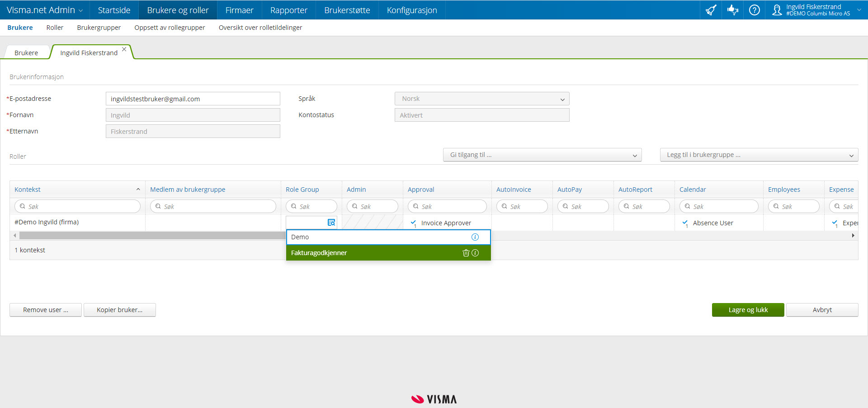The image size is (868, 408).
Task: Open Oppsett av rollegrupper link
Action: (x=170, y=28)
